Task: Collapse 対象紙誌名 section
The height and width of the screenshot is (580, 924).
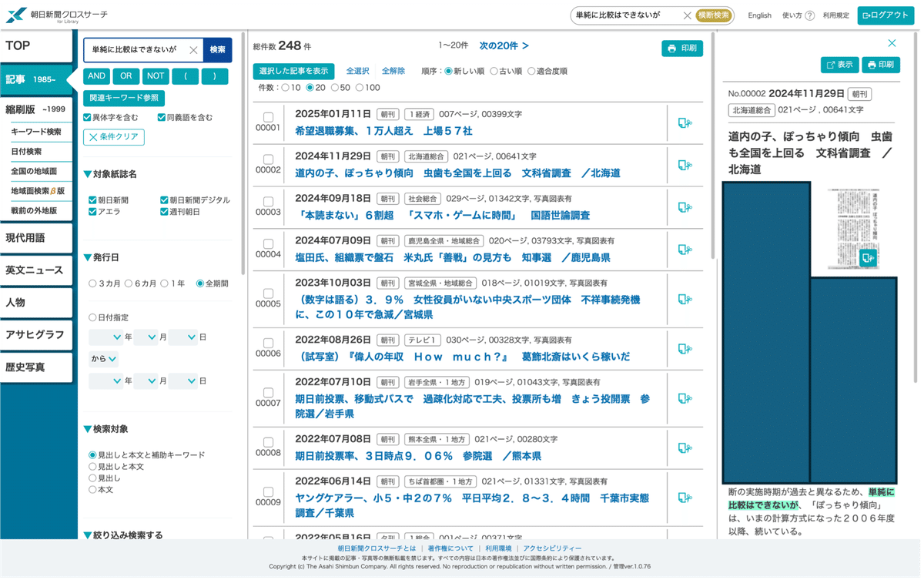Action: tap(110, 175)
